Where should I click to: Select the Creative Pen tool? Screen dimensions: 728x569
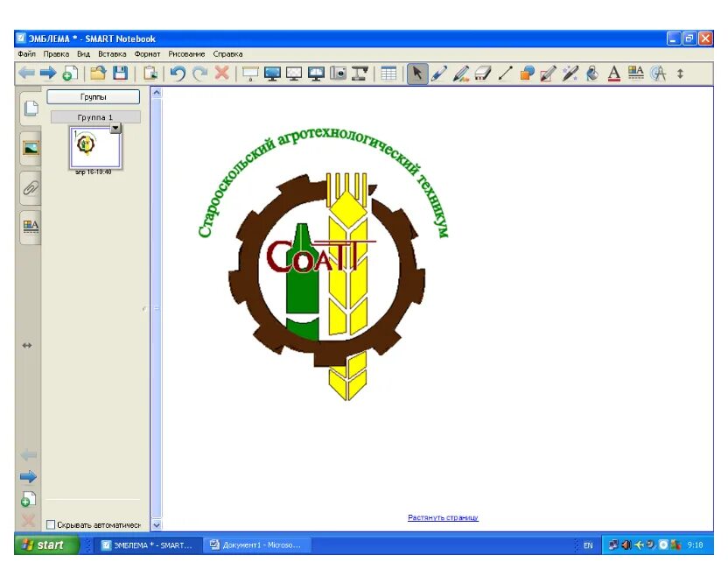(x=461, y=74)
